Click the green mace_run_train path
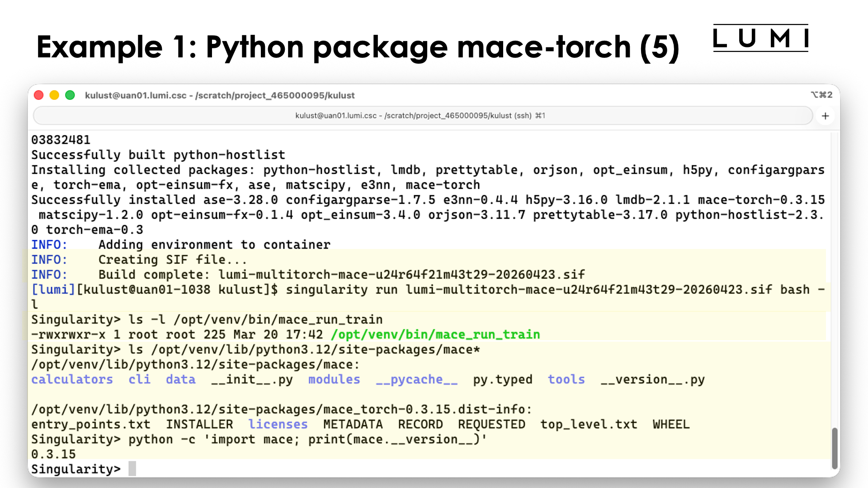The image size is (868, 488). [x=435, y=334]
